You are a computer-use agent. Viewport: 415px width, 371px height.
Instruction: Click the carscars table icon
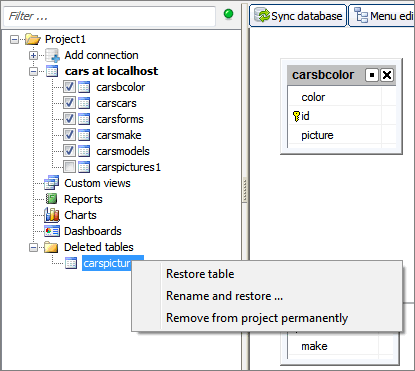(x=84, y=103)
